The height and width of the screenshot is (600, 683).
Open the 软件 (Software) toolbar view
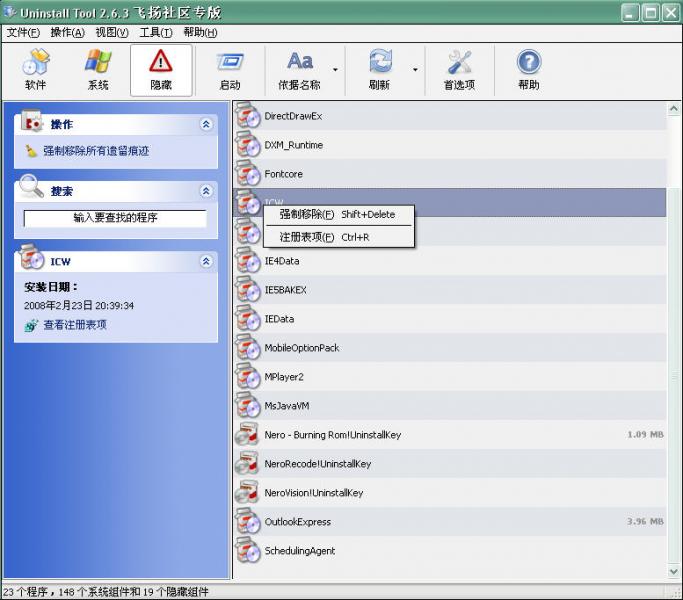[x=36, y=70]
